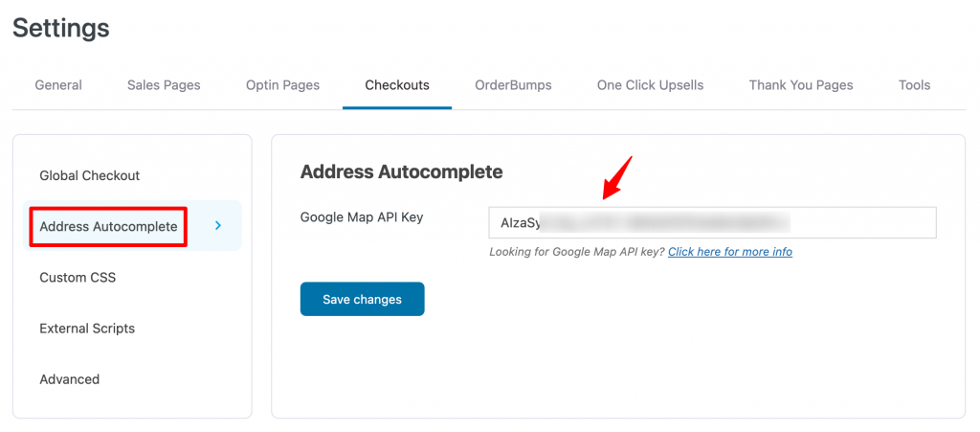The image size is (980, 432).
Task: Open External Scripts settings section
Action: tap(87, 329)
